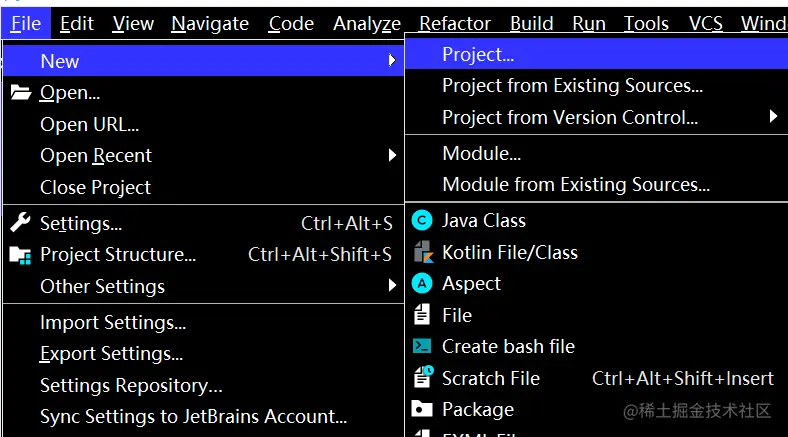This screenshot has width=788, height=437.
Task: Click the Settings wrench icon
Action: coord(20,223)
